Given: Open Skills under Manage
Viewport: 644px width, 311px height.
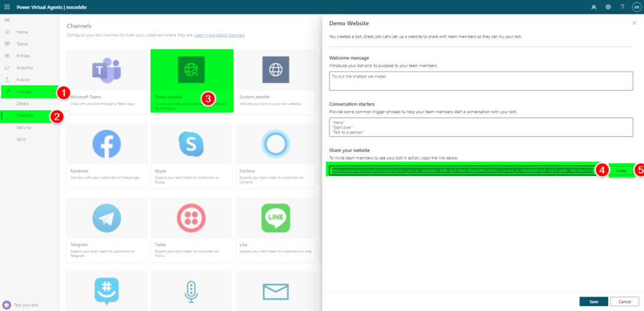Looking at the screenshot, I should click(x=21, y=139).
